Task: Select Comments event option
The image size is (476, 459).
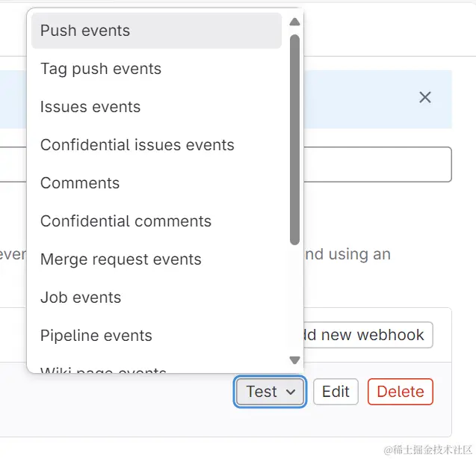Action: (80, 183)
